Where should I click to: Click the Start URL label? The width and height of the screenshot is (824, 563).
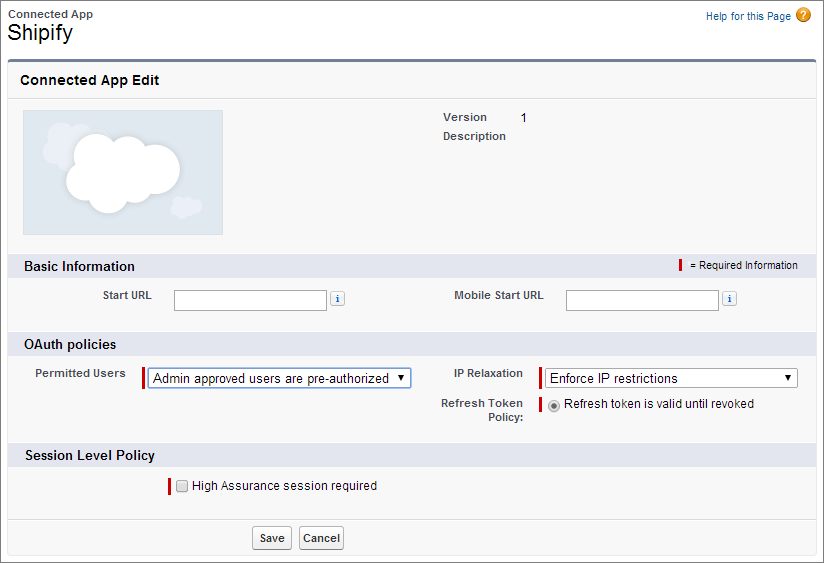point(127,295)
